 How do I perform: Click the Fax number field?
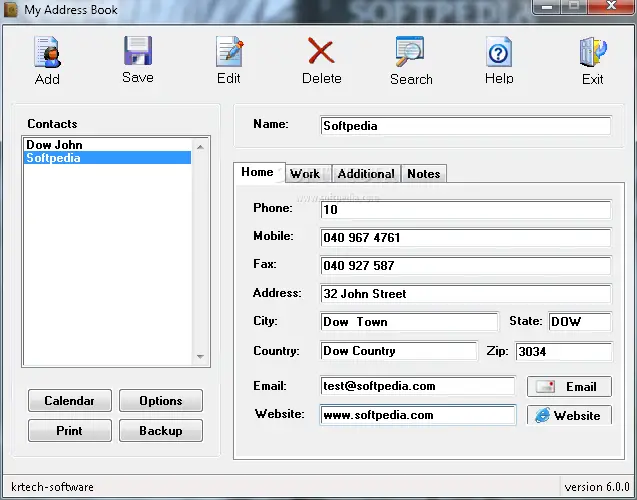pyautogui.click(x=466, y=266)
